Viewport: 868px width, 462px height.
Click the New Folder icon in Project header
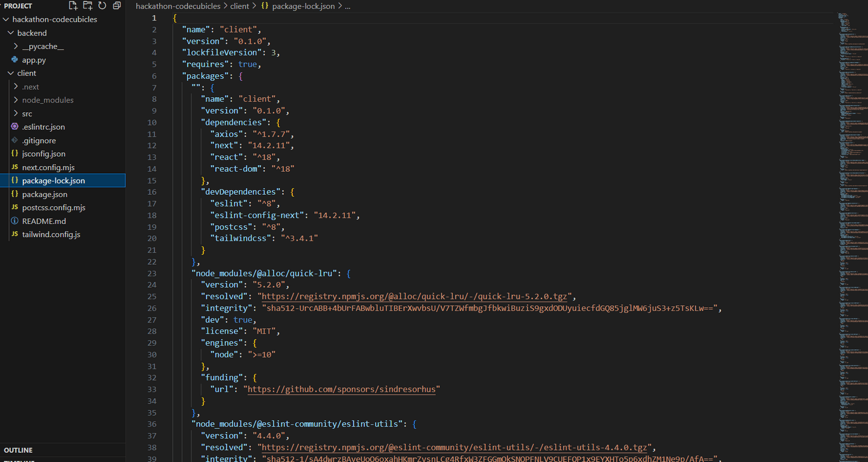(x=88, y=5)
